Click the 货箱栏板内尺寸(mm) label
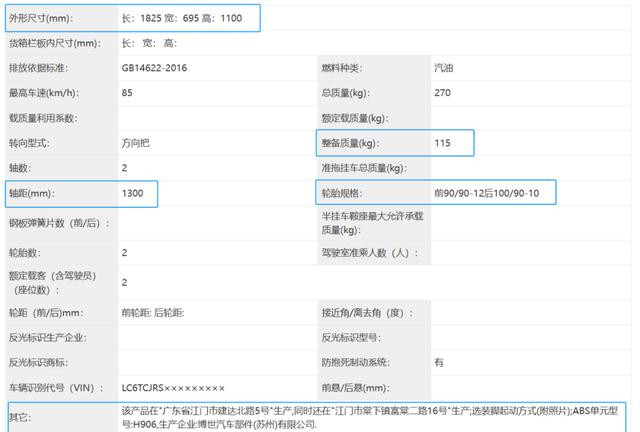Image resolution: width=640 pixels, height=432 pixels. 55,43
